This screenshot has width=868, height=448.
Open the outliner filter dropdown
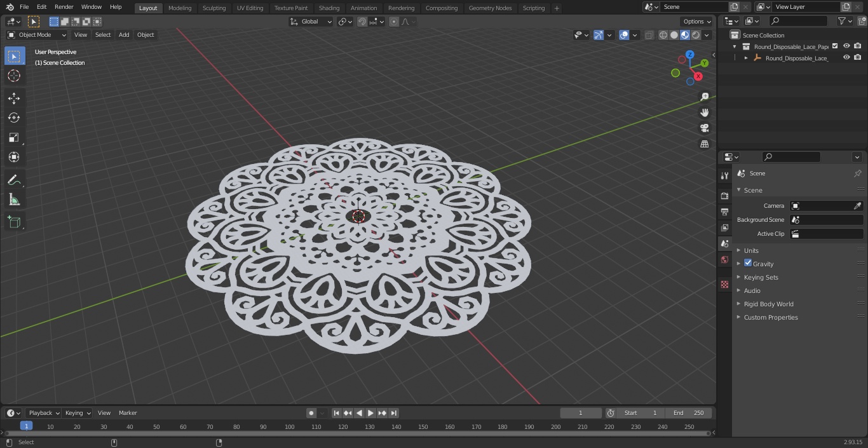844,21
